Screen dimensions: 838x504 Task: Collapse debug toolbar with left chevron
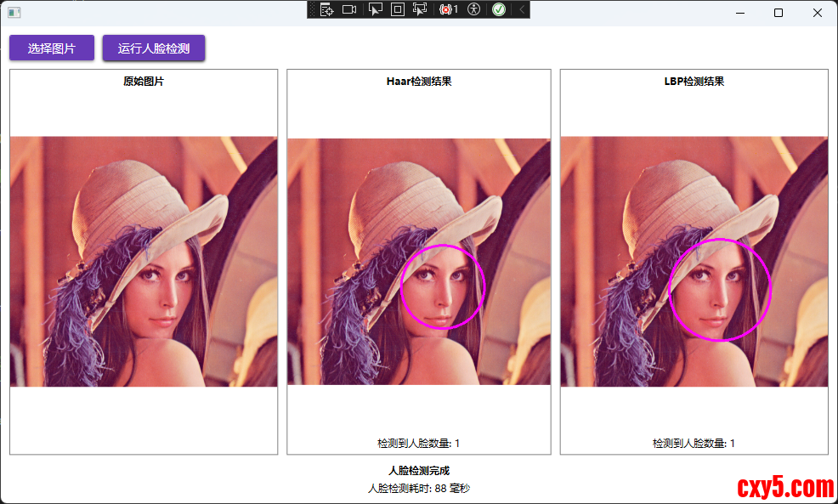click(x=522, y=9)
